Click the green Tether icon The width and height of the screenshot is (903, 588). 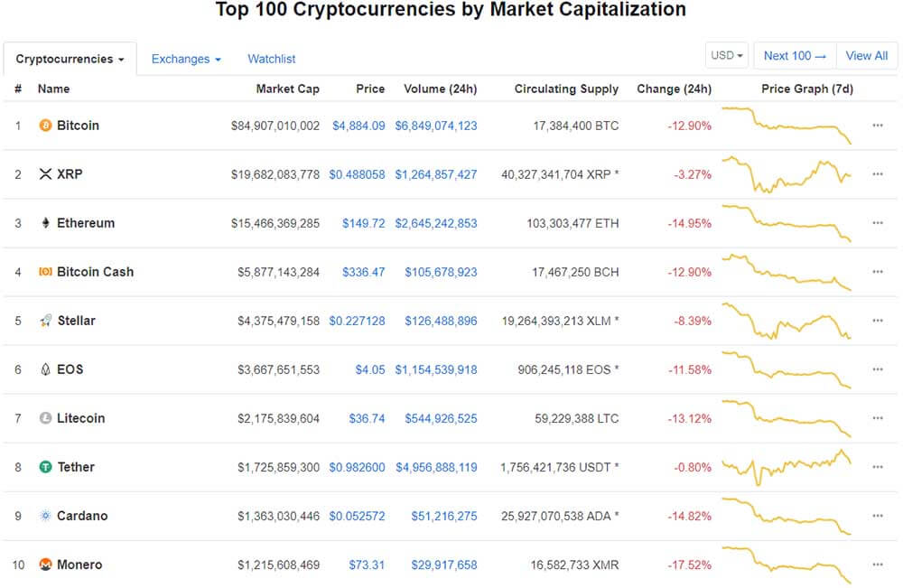(45, 467)
